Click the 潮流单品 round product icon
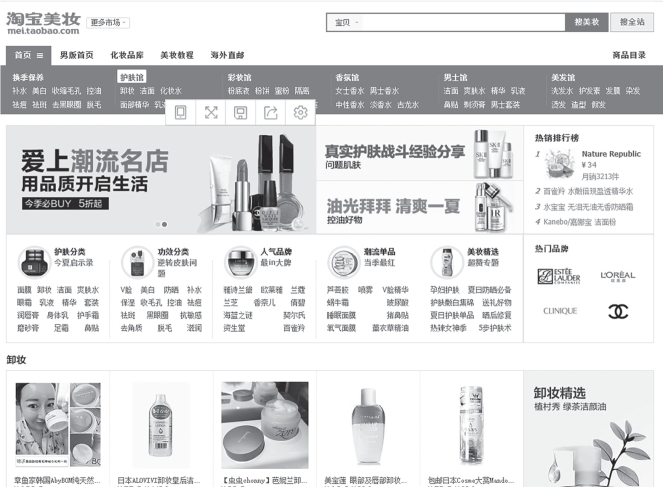The image size is (663, 487). coord(344,262)
